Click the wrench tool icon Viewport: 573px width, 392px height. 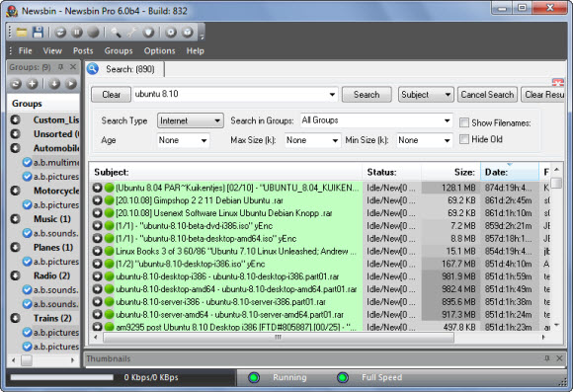click(132, 33)
